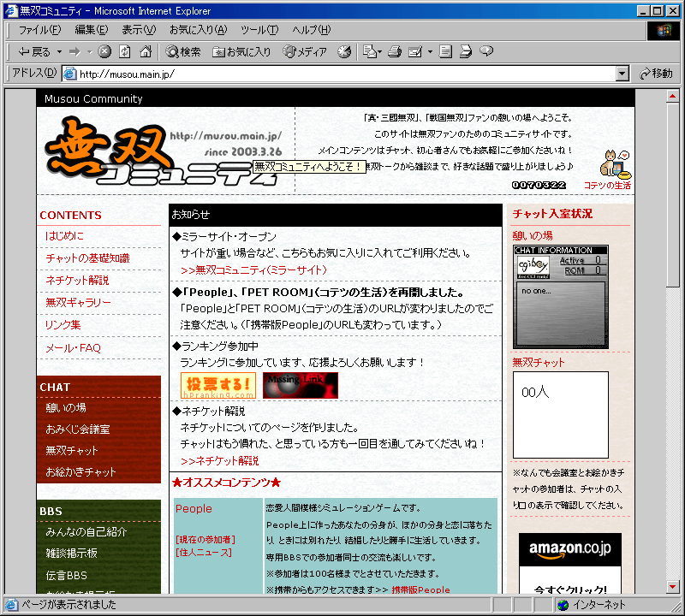685x616 pixels.
Task: Open the History toolbar icon
Action: tap(344, 51)
